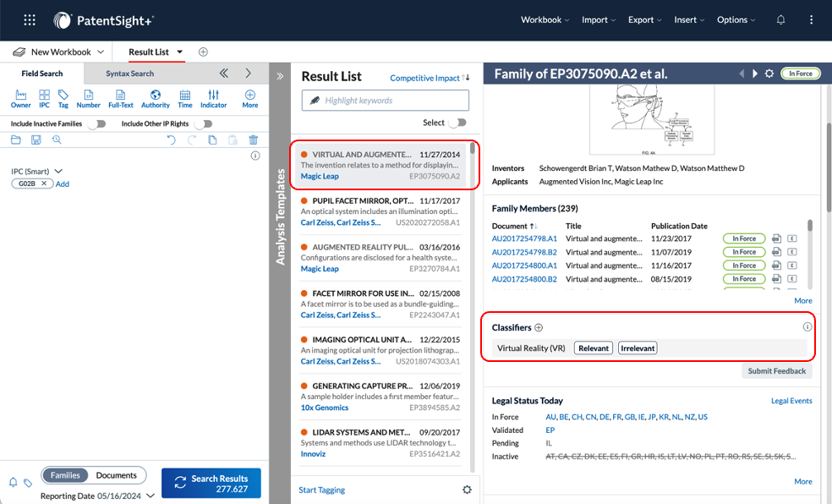The height and width of the screenshot is (504, 832).
Task: Select the Authority search field icon
Action: [x=156, y=99]
